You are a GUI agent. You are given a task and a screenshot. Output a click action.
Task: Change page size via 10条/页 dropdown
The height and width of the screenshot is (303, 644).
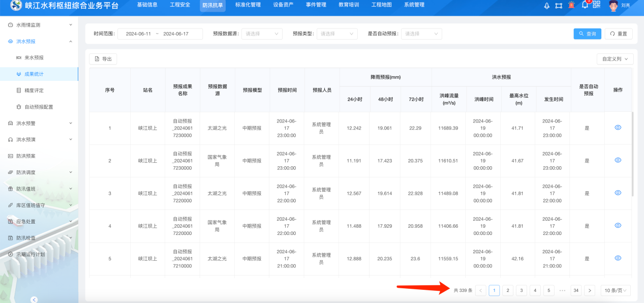click(616, 290)
